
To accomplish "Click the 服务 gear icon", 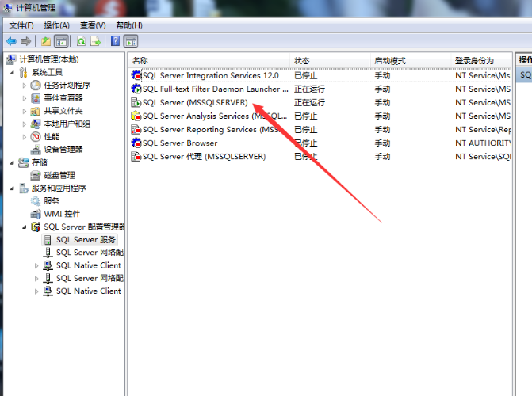I will click(36, 201).
